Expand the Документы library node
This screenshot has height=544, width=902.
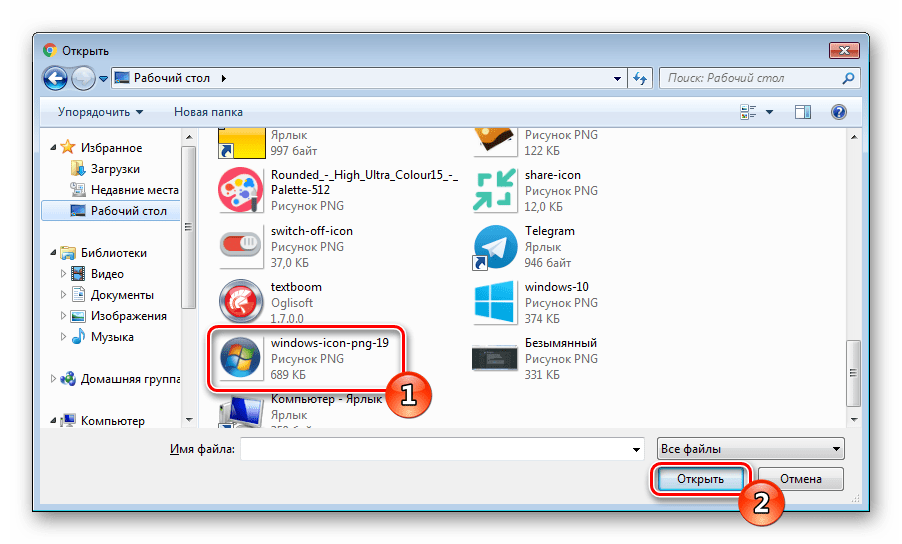coord(63,294)
